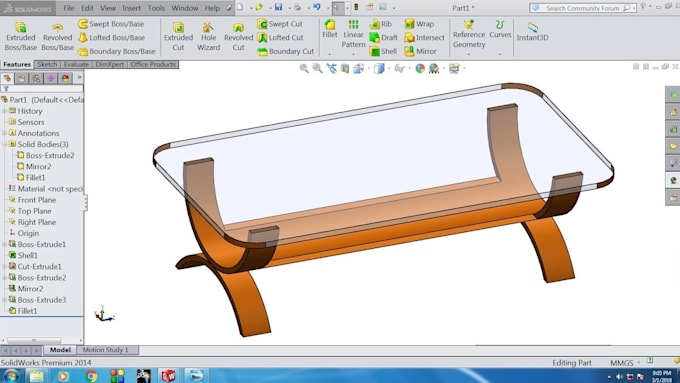The image size is (680, 383).
Task: Open the Insert menu
Action: click(x=131, y=8)
